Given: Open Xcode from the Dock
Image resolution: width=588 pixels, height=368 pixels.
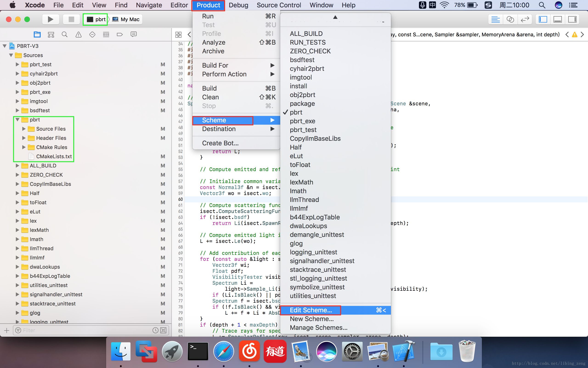Looking at the screenshot, I should pyautogui.click(x=404, y=351).
